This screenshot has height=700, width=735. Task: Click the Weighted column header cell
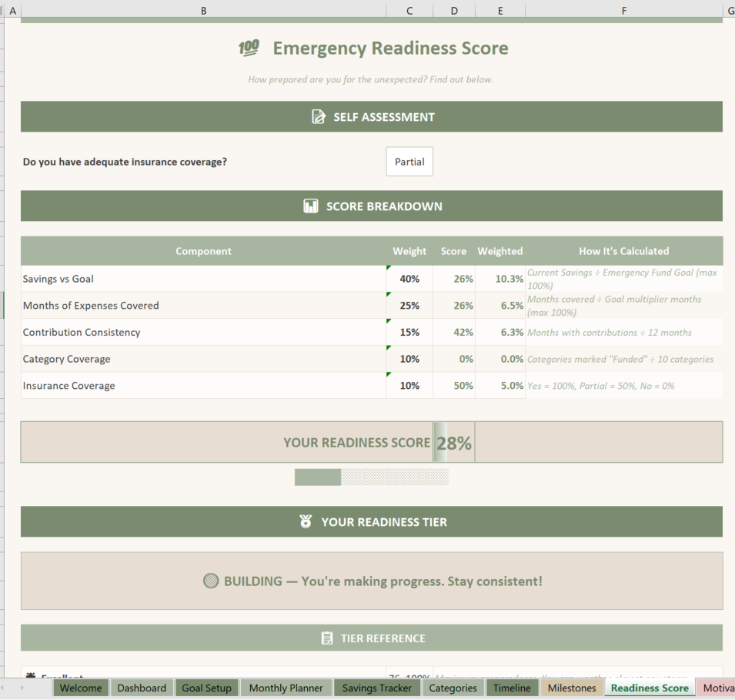click(500, 251)
